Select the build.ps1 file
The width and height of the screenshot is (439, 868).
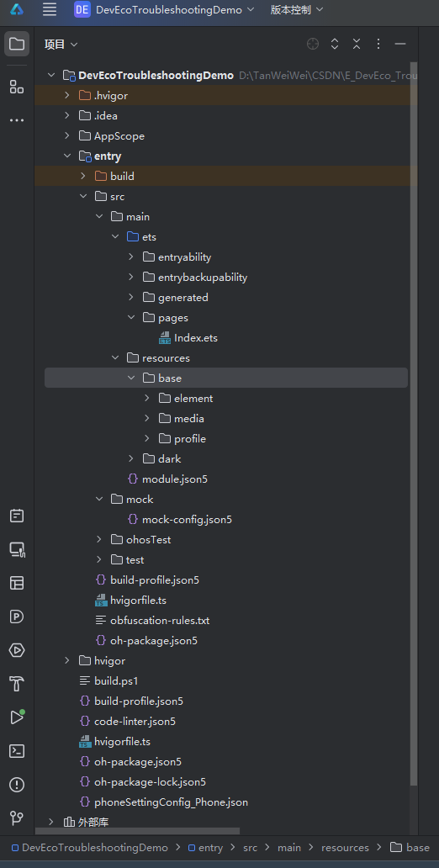click(108, 681)
